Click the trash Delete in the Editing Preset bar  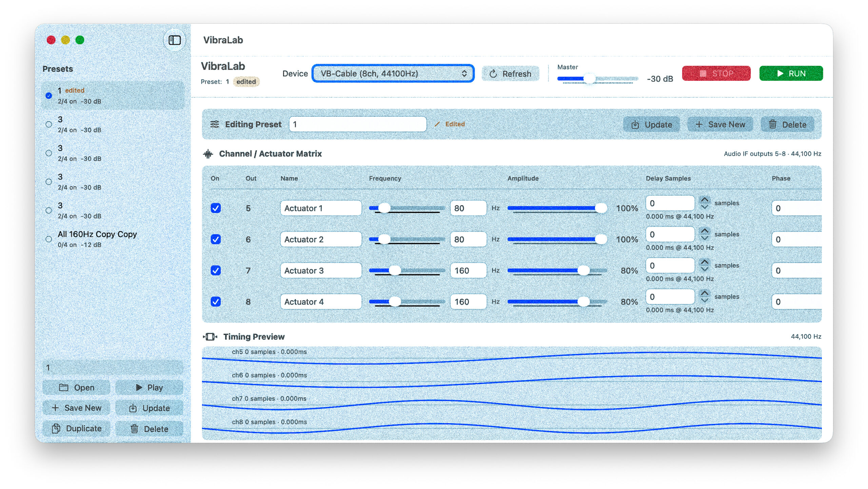[x=787, y=124]
